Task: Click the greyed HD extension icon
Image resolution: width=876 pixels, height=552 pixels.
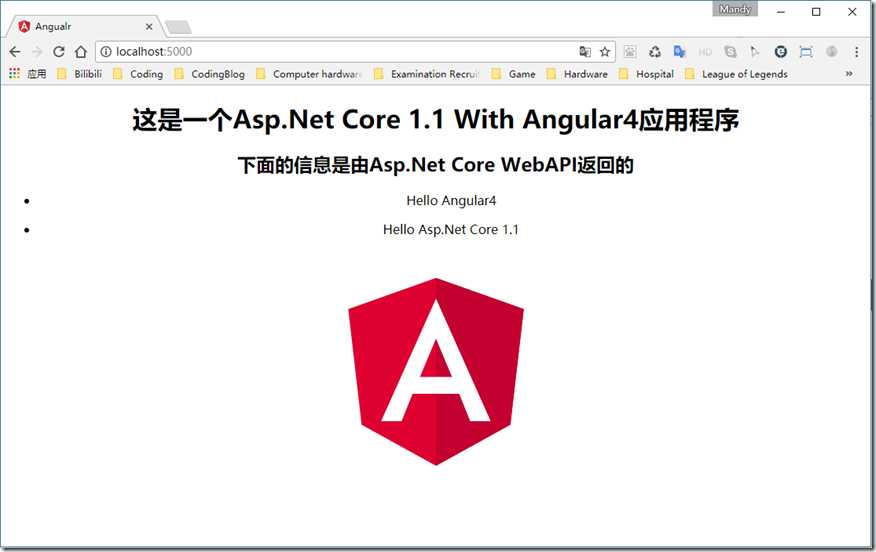Action: pyautogui.click(x=705, y=52)
